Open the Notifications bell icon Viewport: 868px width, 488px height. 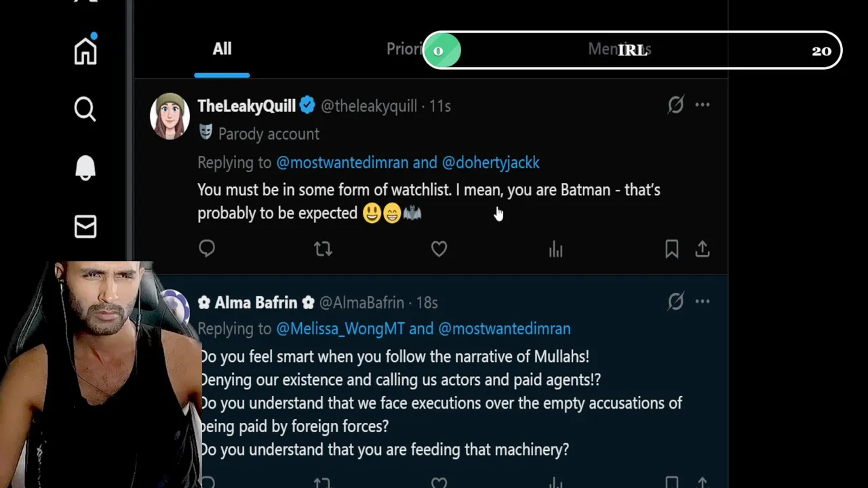[85, 168]
